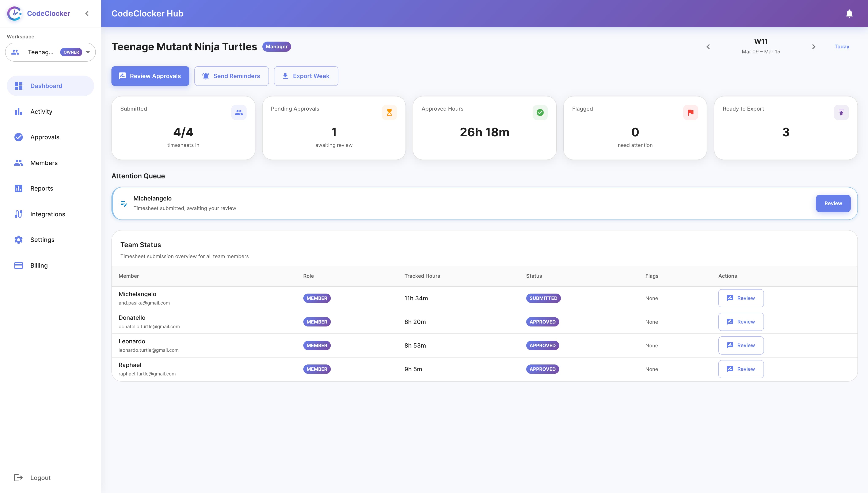Viewport: 868px width, 493px height.
Task: Open the Reports section icon
Action: point(18,188)
